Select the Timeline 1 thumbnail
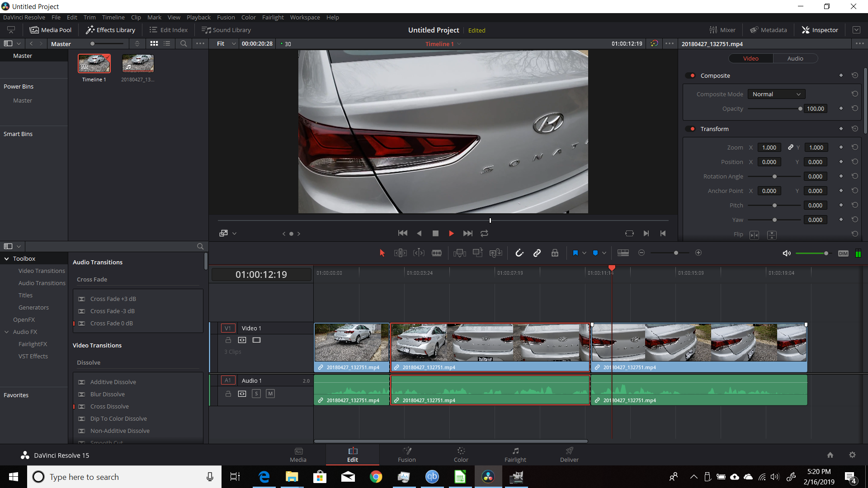The image size is (868, 488). (94, 63)
